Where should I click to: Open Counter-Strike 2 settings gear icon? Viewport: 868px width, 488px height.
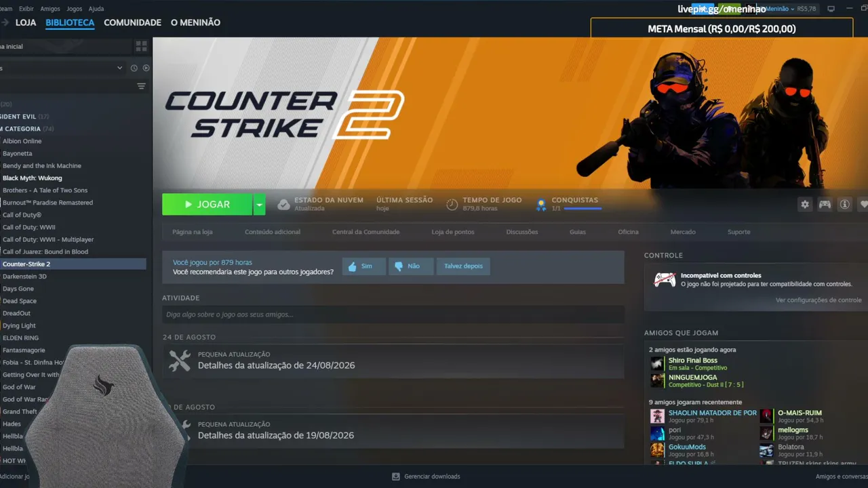tap(805, 204)
